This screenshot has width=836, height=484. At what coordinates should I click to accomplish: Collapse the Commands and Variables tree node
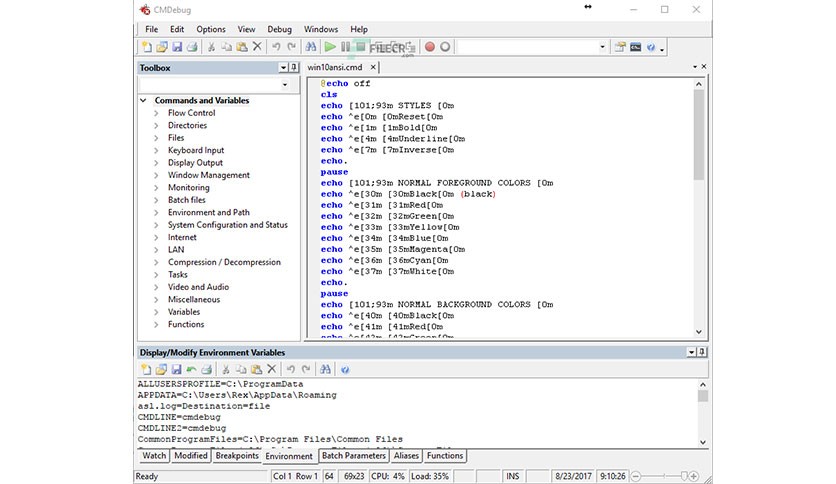pos(143,100)
